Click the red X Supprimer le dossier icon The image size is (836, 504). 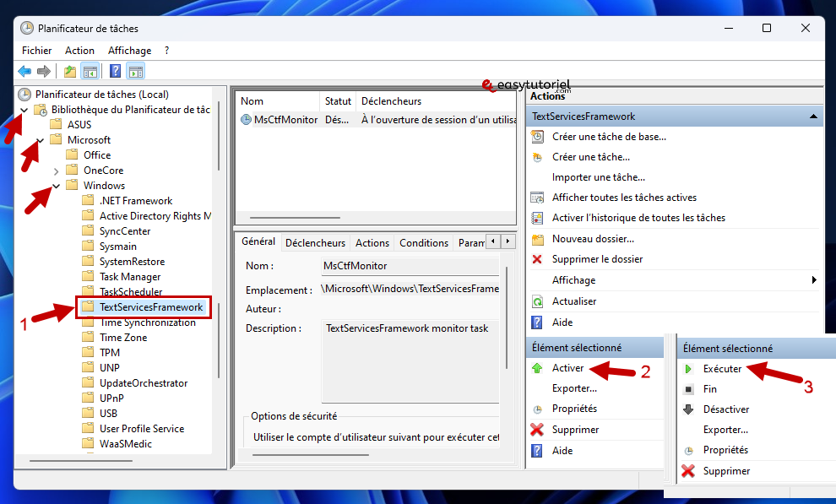point(537,259)
